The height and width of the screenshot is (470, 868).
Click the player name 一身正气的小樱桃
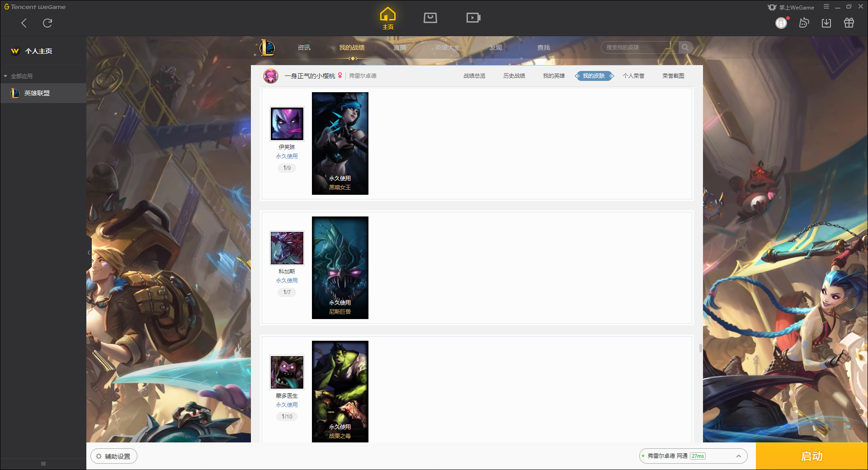[310, 76]
